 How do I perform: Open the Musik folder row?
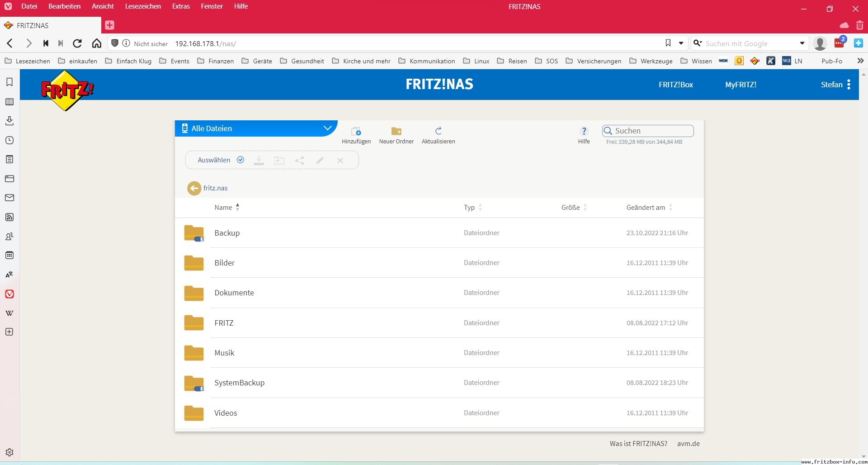(439, 353)
